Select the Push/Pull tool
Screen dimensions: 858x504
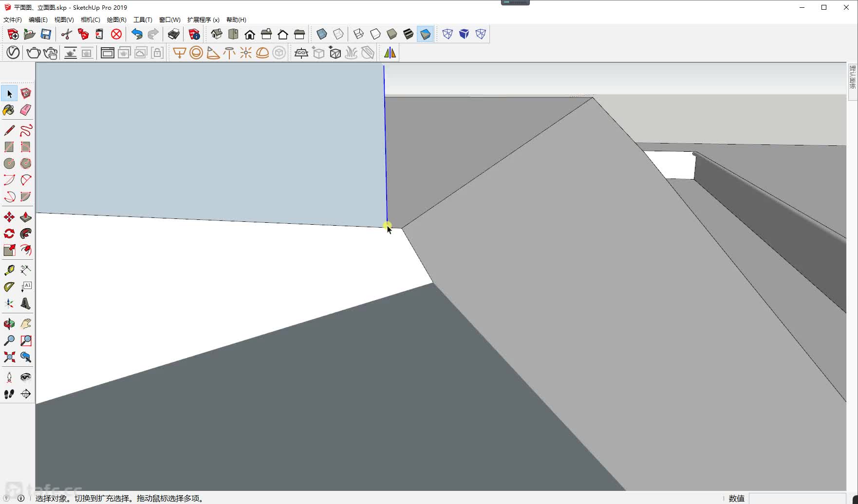pos(26,217)
